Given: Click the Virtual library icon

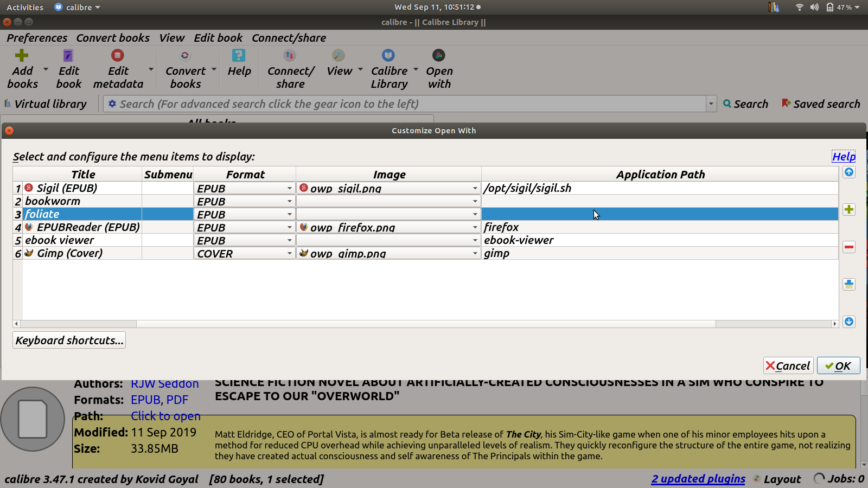Looking at the screenshot, I should [8, 104].
